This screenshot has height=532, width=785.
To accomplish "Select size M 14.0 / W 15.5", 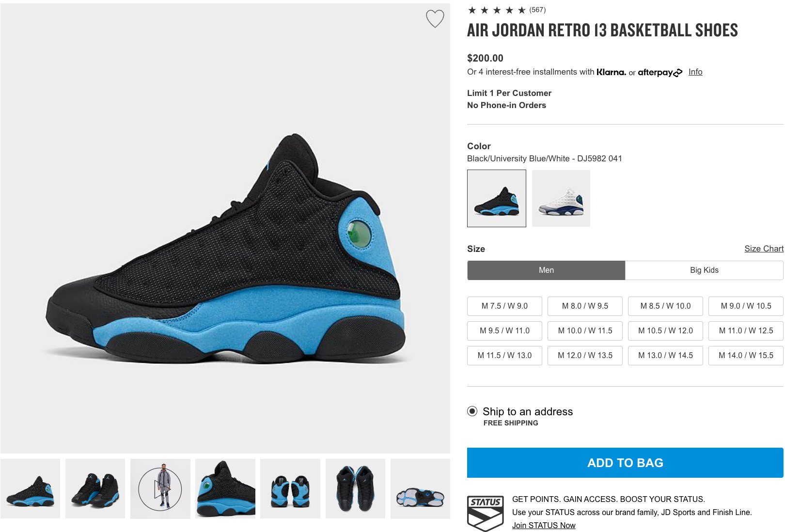I will click(x=746, y=355).
